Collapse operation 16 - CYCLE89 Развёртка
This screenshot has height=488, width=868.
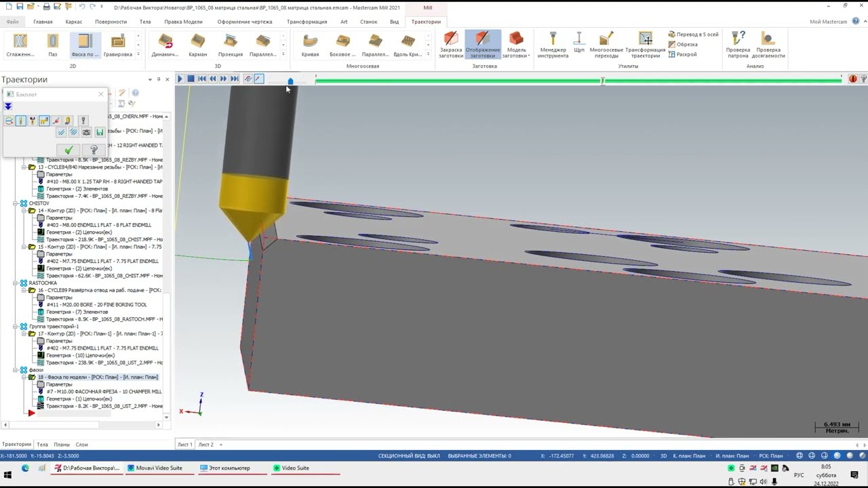(24, 290)
